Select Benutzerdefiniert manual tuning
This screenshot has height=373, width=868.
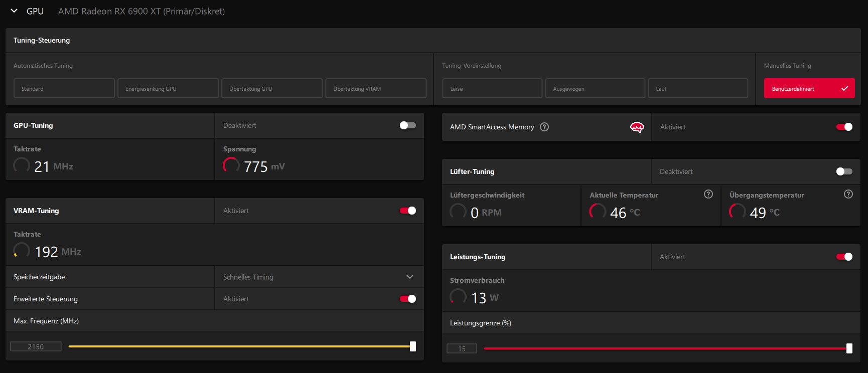809,88
